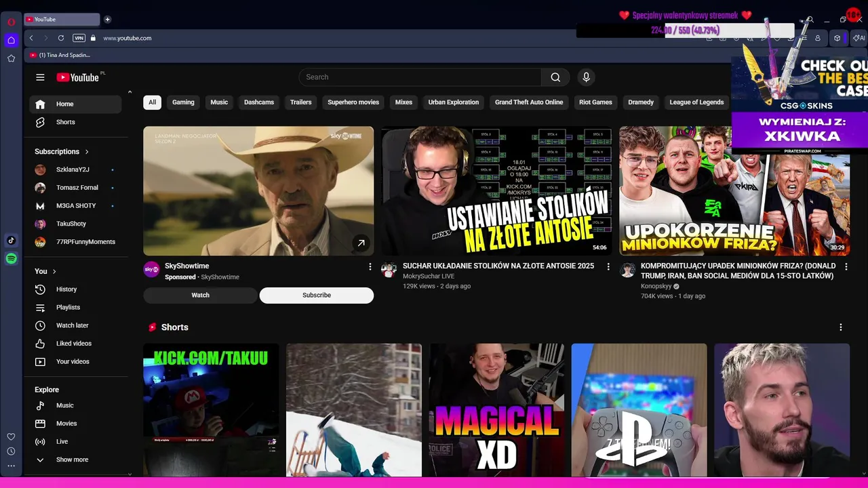
Task: Select the Music filter chip
Action: (x=219, y=102)
